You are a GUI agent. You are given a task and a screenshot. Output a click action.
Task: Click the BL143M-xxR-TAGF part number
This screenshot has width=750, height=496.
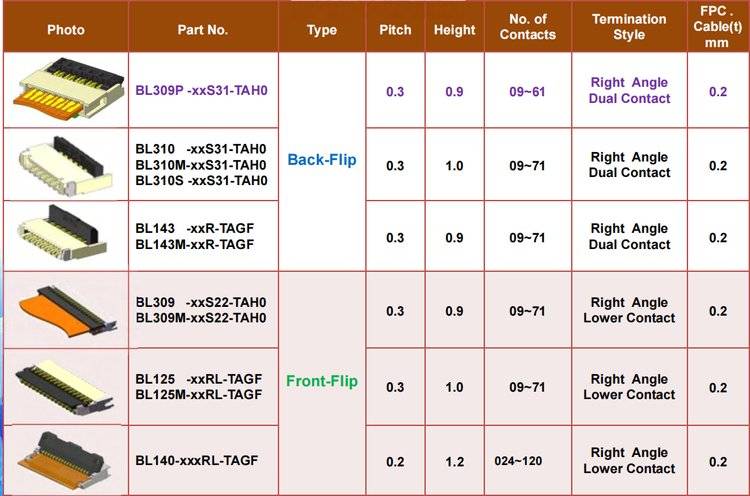click(195, 245)
